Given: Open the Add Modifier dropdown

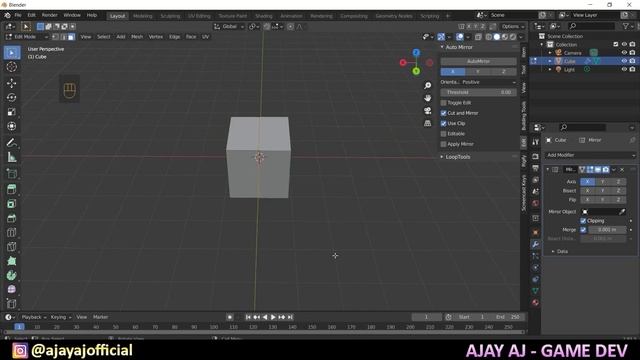Looking at the screenshot, I should (590, 155).
